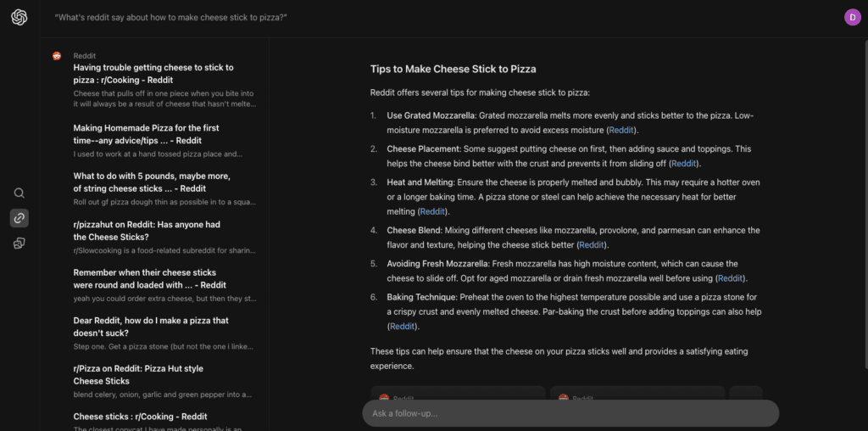The height and width of the screenshot is (431, 868).
Task: Focus the Ask a follow-up input field
Action: 570,413
